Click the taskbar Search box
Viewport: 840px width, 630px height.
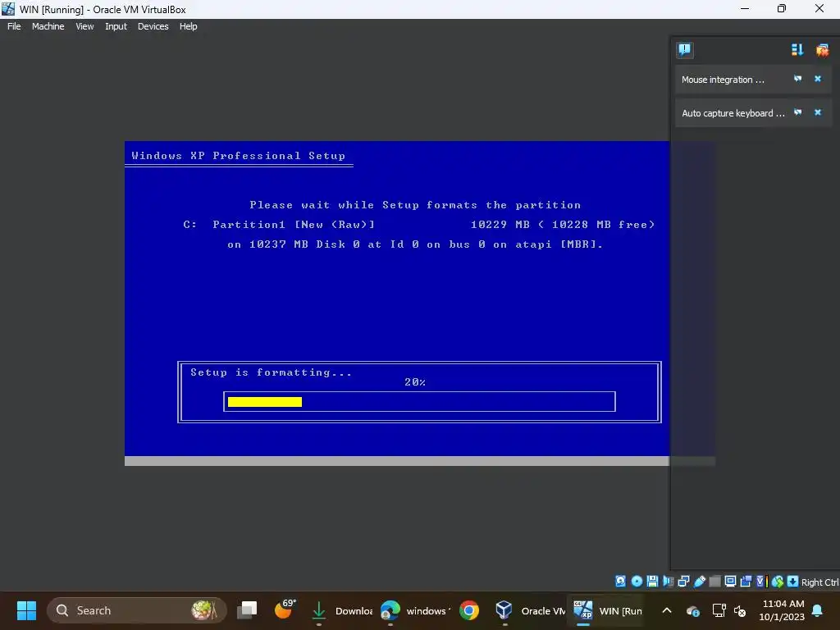click(137, 610)
